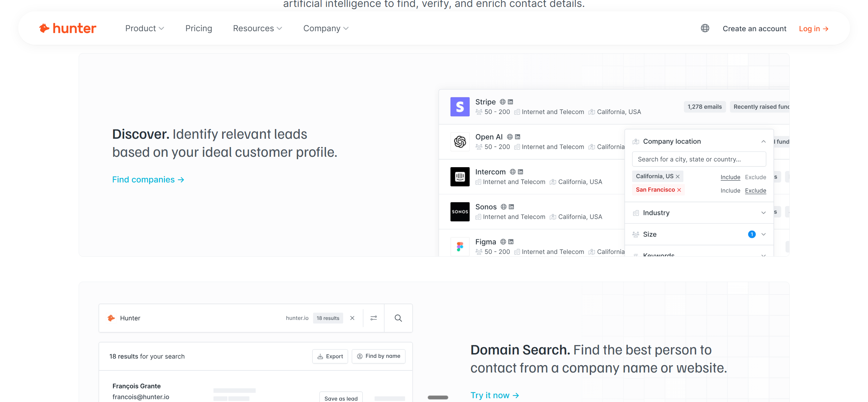Set San Francisco to Exclude
Screen dimensions: 868x402
[x=755, y=191]
